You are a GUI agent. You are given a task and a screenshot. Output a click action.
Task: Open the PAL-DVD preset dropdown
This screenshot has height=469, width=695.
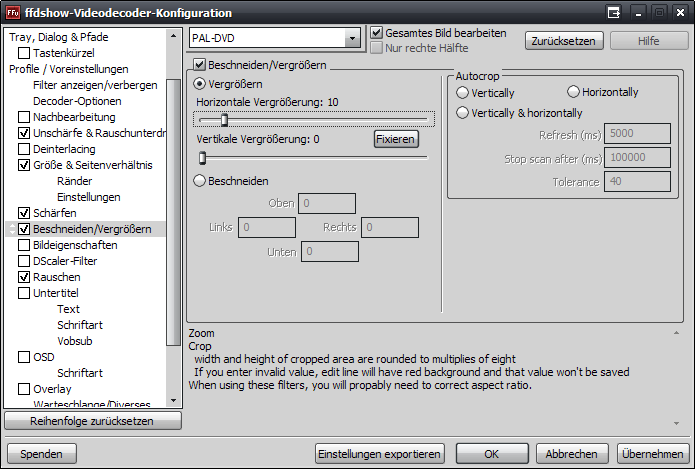coord(352,38)
